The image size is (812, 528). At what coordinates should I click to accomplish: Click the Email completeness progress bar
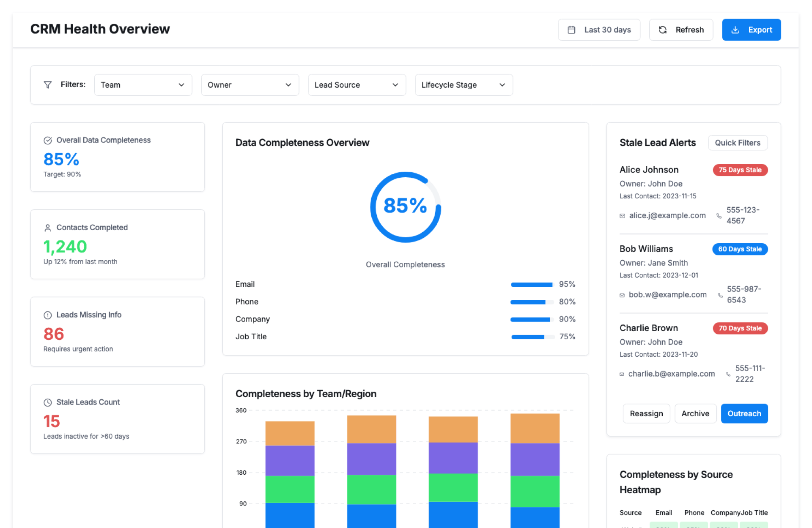[x=532, y=285]
